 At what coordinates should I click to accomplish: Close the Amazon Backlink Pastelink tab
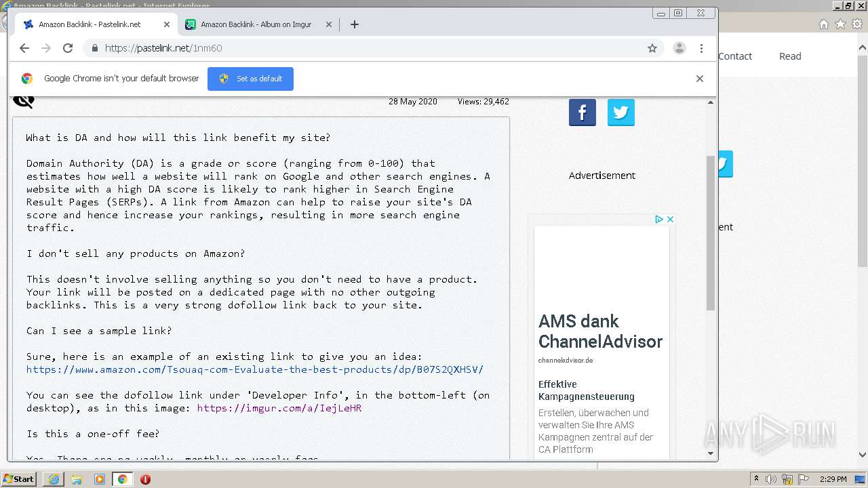click(167, 24)
